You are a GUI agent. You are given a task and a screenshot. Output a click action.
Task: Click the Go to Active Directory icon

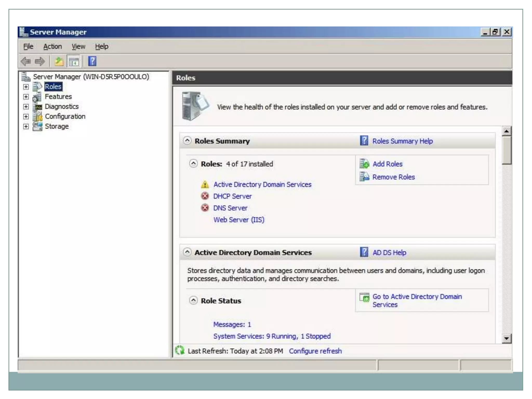[x=364, y=297]
